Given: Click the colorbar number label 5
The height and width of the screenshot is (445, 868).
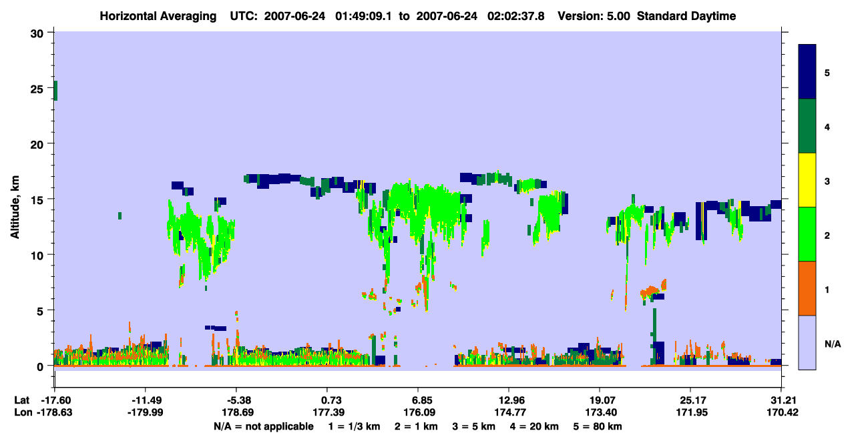Looking at the screenshot, I should [827, 72].
